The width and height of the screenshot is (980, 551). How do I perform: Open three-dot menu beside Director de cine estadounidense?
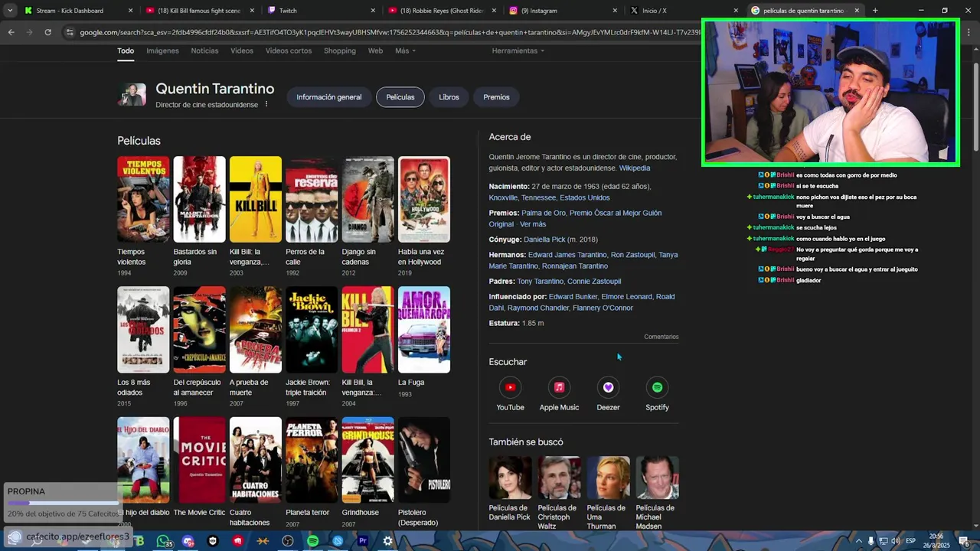266,104
